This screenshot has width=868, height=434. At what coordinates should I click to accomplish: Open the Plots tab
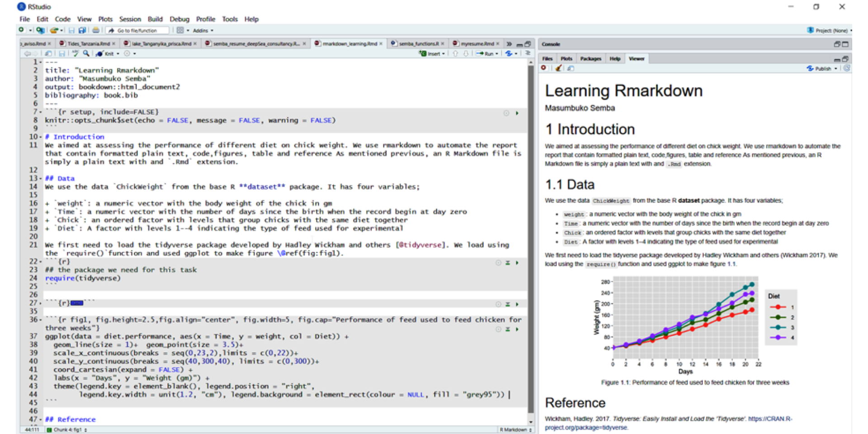(x=566, y=59)
